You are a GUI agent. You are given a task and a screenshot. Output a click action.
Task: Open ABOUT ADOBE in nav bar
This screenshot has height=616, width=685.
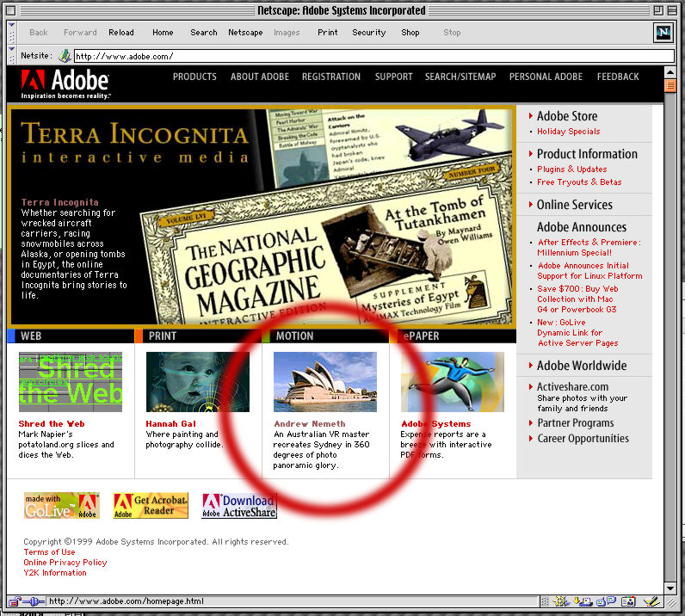260,77
